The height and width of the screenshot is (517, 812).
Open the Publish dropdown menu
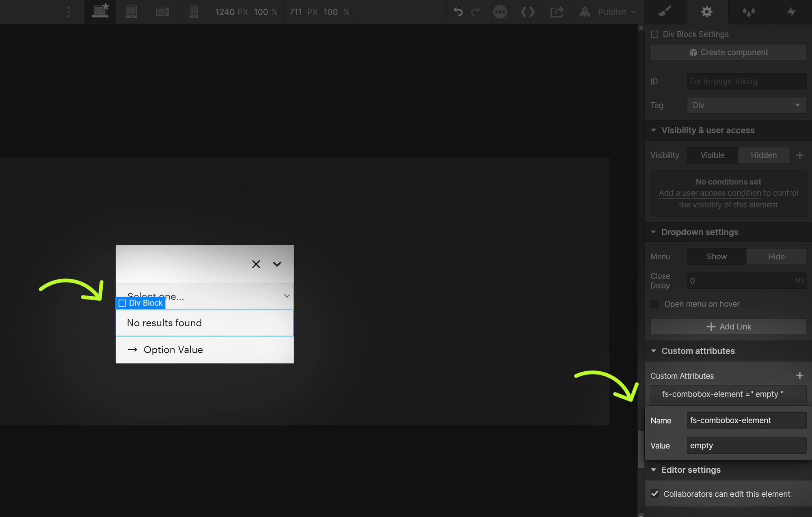click(x=616, y=12)
